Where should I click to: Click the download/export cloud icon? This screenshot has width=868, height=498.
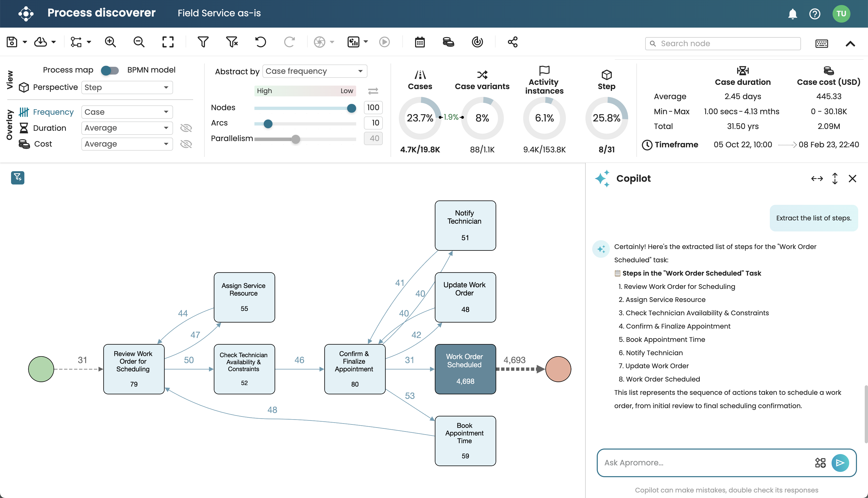[41, 42]
